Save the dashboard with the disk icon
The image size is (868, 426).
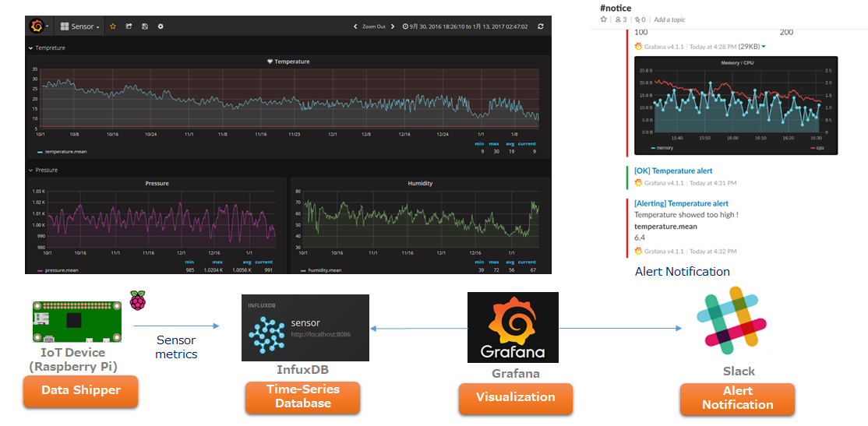click(x=144, y=26)
